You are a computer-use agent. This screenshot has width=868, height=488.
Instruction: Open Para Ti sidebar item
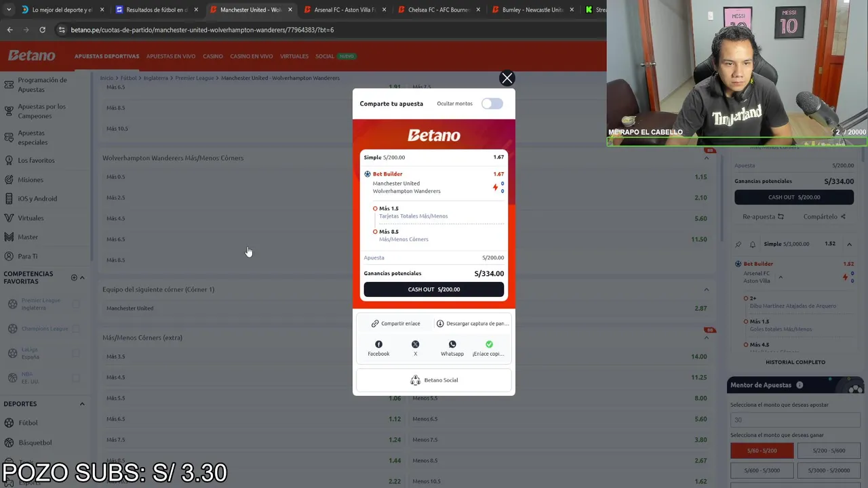click(28, 256)
